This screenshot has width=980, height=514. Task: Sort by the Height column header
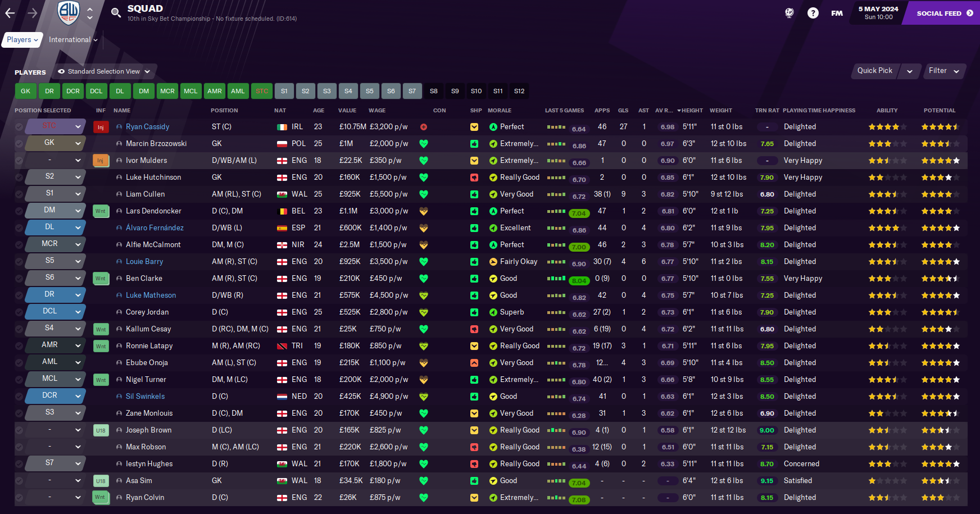[692, 111]
